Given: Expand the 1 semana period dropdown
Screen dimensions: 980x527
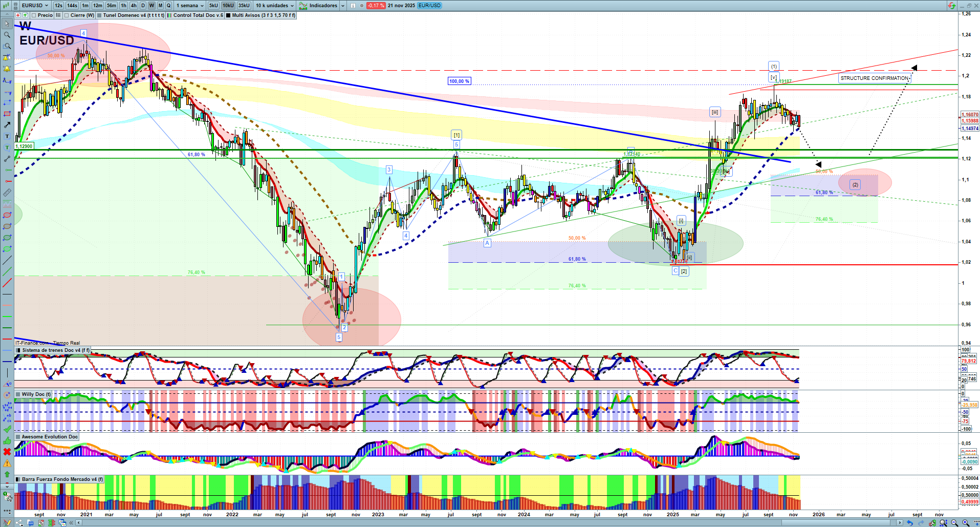Looking at the screenshot, I should click(190, 6).
